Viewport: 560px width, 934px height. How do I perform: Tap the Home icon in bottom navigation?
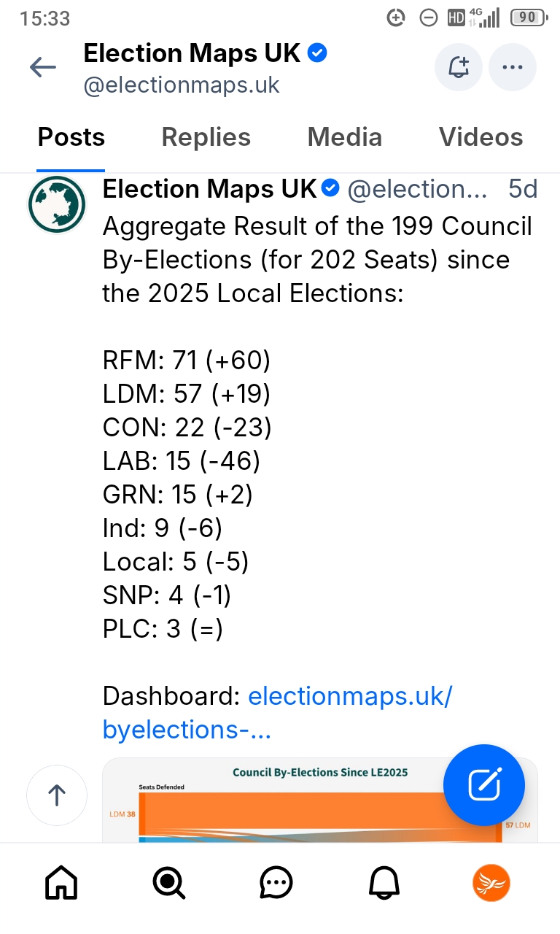[61, 884]
